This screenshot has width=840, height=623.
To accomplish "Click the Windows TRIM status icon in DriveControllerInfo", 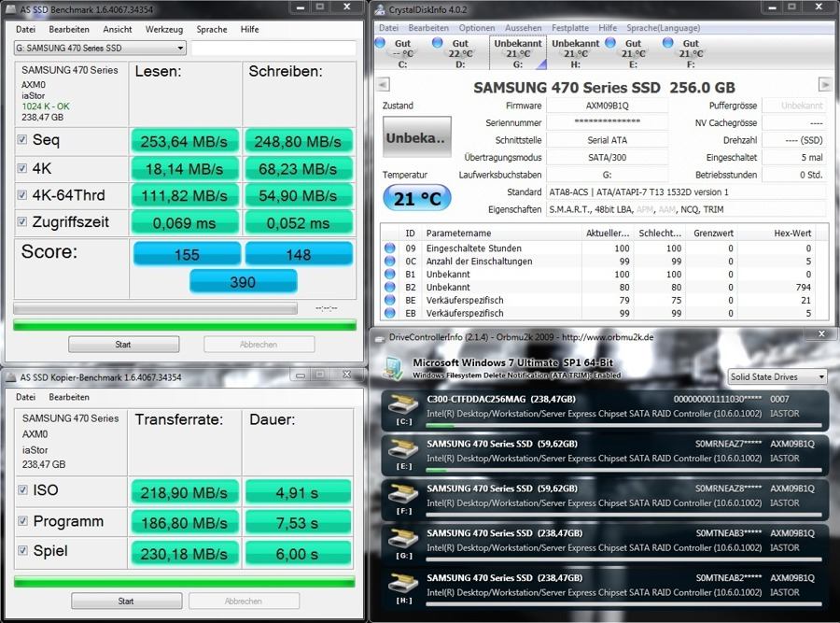I will pyautogui.click(x=394, y=369).
